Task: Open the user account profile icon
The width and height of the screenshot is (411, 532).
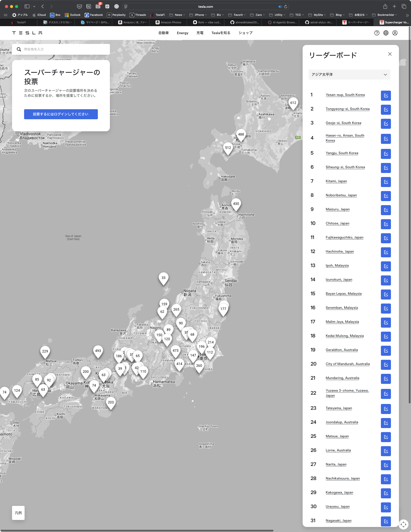Action: (395, 33)
